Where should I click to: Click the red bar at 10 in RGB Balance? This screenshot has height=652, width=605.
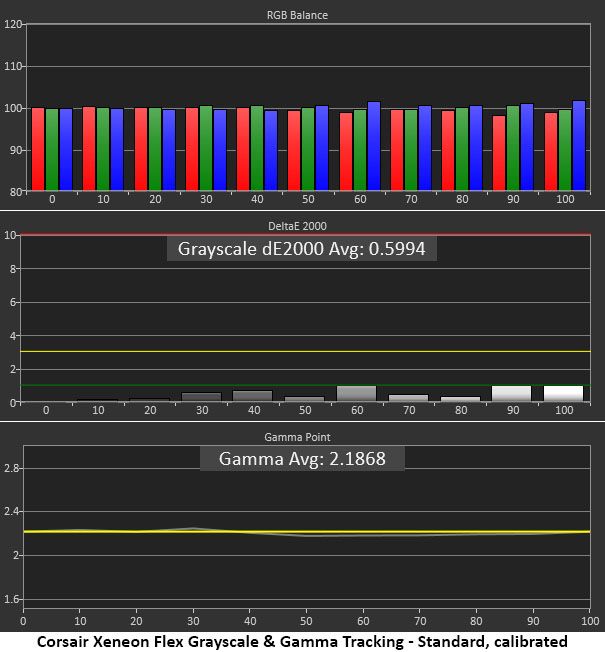click(89, 148)
